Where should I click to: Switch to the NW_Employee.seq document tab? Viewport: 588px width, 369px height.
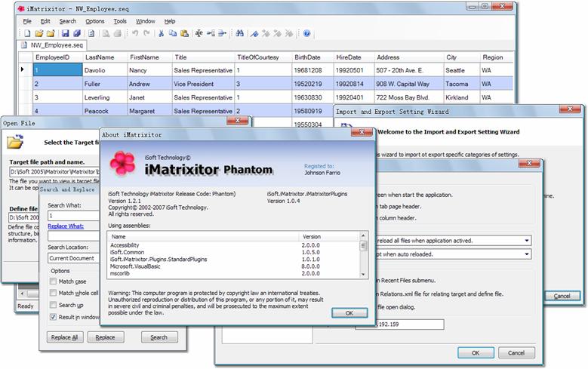click(52, 45)
